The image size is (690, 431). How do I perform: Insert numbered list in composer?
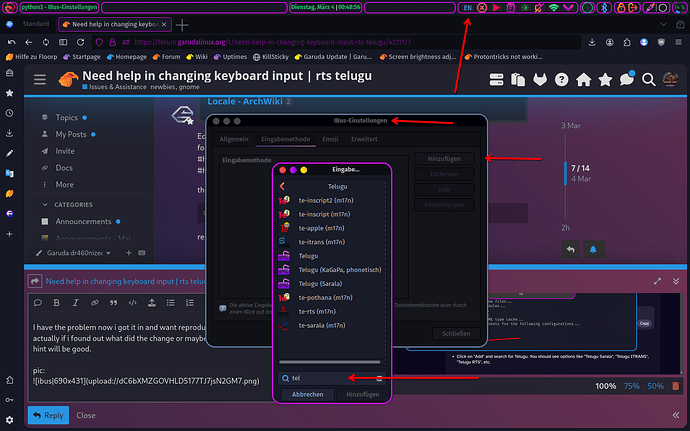pos(190,302)
